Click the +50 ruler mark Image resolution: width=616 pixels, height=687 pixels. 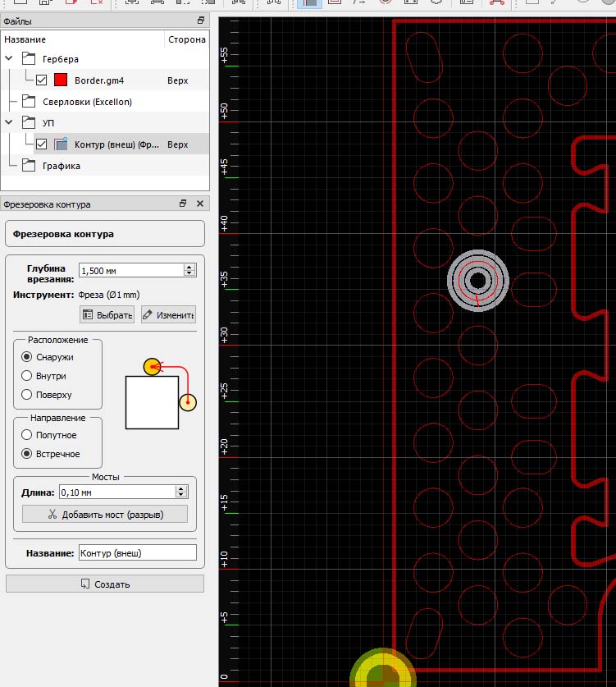[225, 111]
